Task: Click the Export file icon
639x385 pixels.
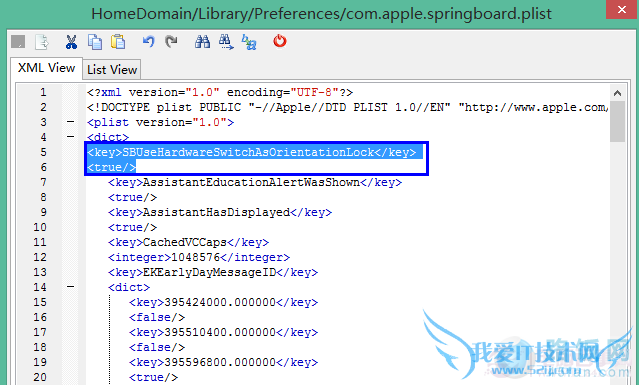Action: (x=42, y=42)
